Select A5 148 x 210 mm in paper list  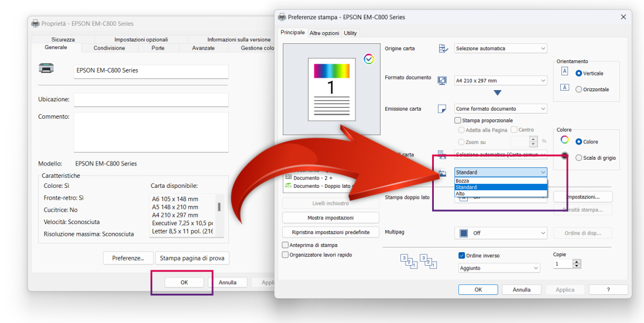175,207
